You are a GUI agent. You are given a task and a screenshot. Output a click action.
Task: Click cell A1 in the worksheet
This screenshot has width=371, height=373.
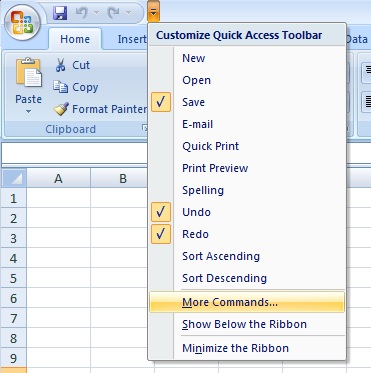click(x=58, y=198)
